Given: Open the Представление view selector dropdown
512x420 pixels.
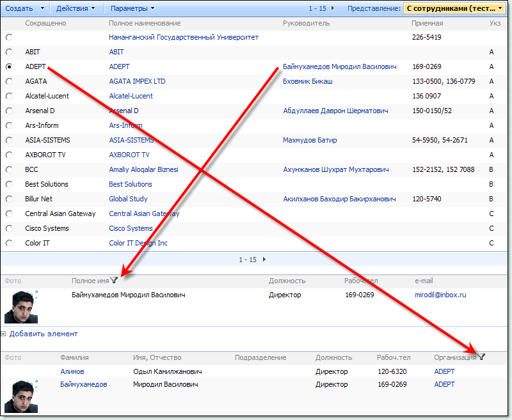Looking at the screenshot, I should point(454,8).
